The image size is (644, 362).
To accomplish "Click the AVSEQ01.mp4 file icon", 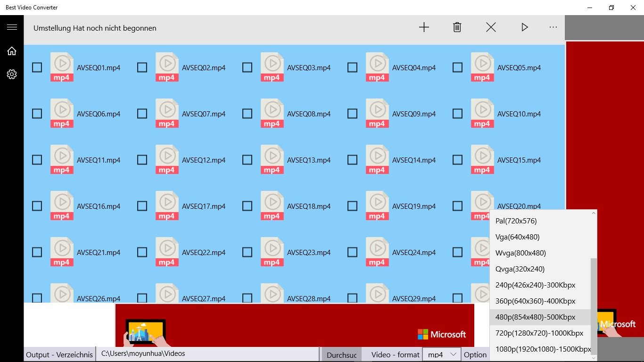I will [62, 67].
